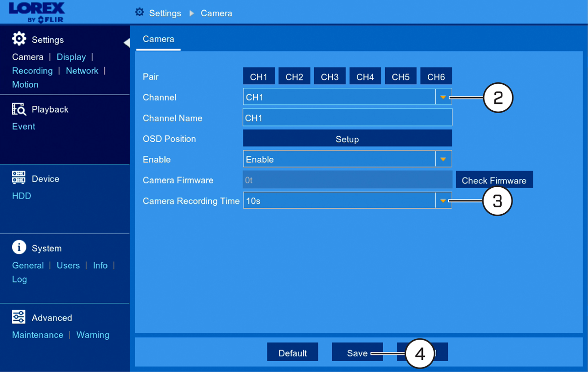This screenshot has height=372, width=588.
Task: Save the camera settings
Action: 357,352
